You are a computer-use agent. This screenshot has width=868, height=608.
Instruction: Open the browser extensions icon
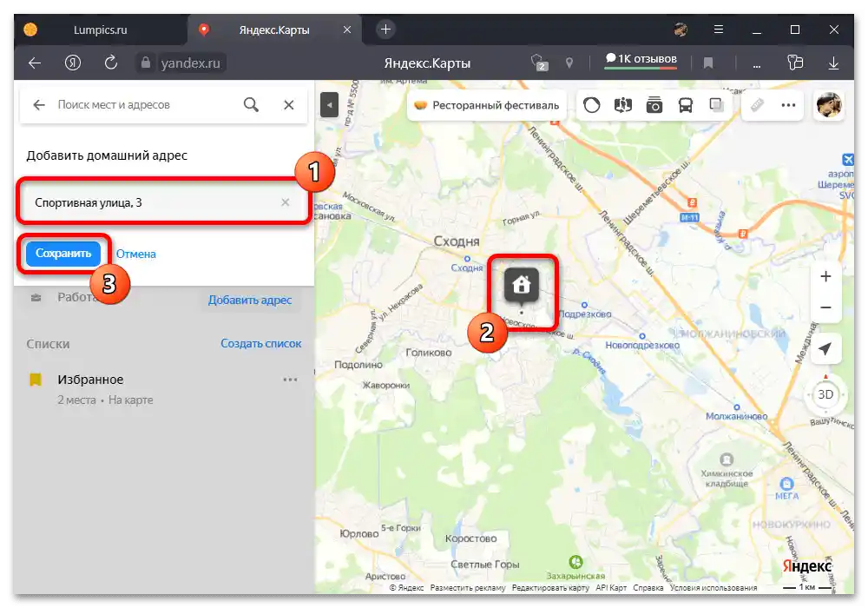[795, 63]
